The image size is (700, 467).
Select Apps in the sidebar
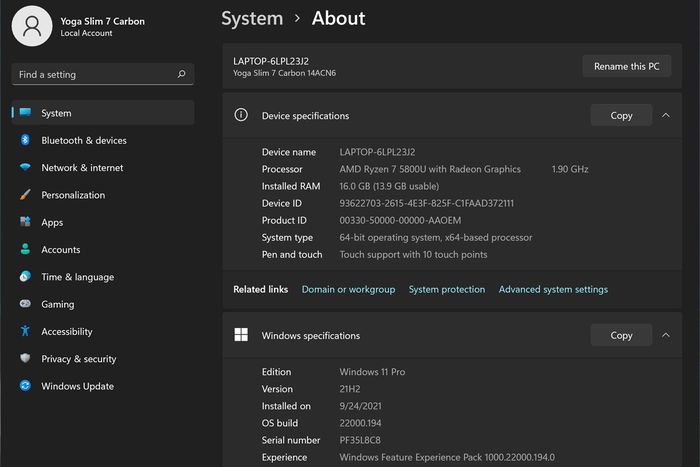pos(103,222)
